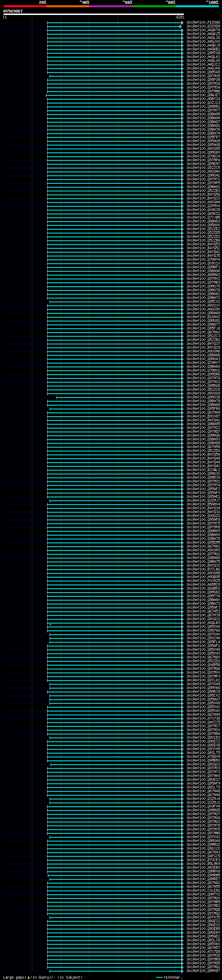Select the label UniRef100_B2XWL2

[x=203, y=470]
